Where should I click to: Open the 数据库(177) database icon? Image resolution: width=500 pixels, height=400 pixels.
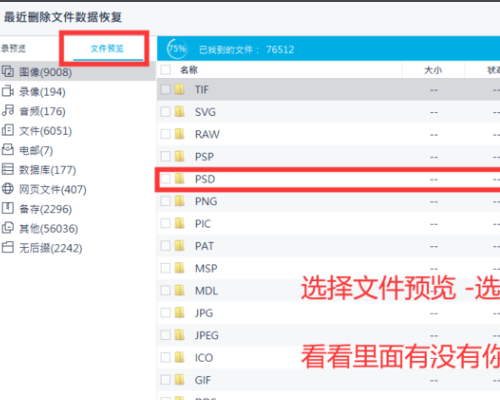tap(8, 169)
